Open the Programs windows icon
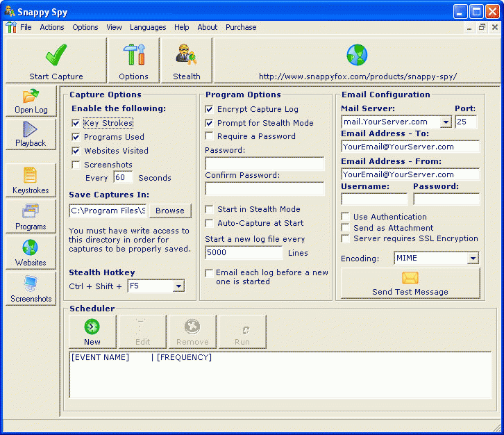This screenshot has width=504, height=435. pos(31,211)
